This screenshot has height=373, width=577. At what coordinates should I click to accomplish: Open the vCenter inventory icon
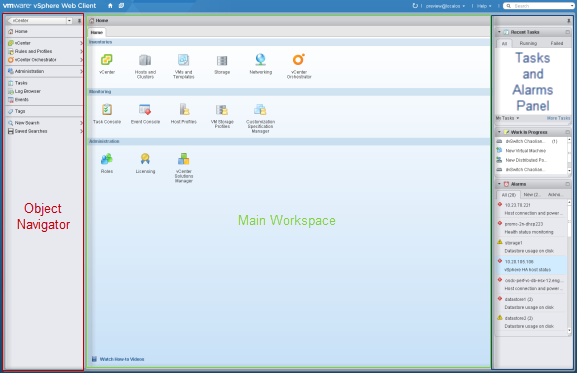[107, 60]
